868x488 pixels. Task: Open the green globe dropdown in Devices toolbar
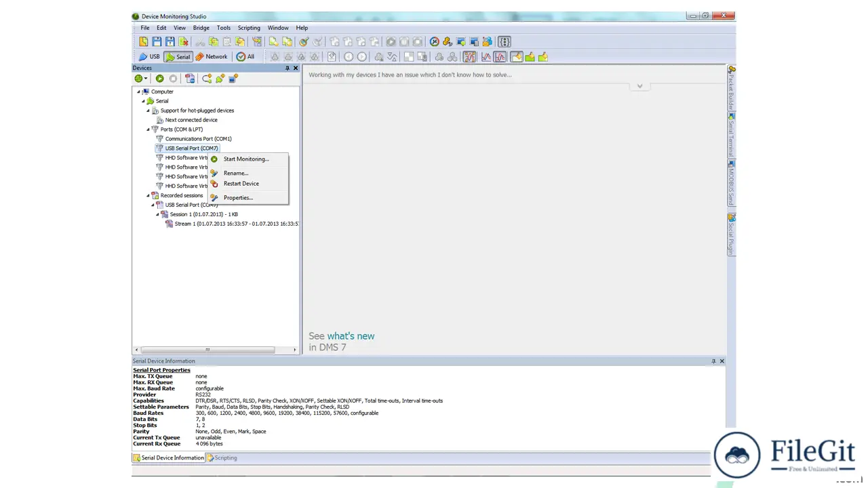click(x=141, y=79)
